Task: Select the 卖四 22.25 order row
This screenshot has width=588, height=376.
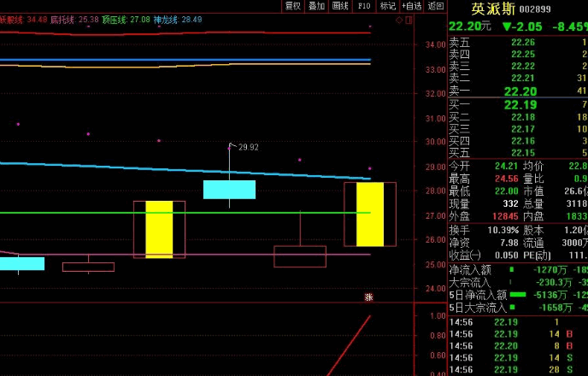Action: pyautogui.click(x=518, y=55)
